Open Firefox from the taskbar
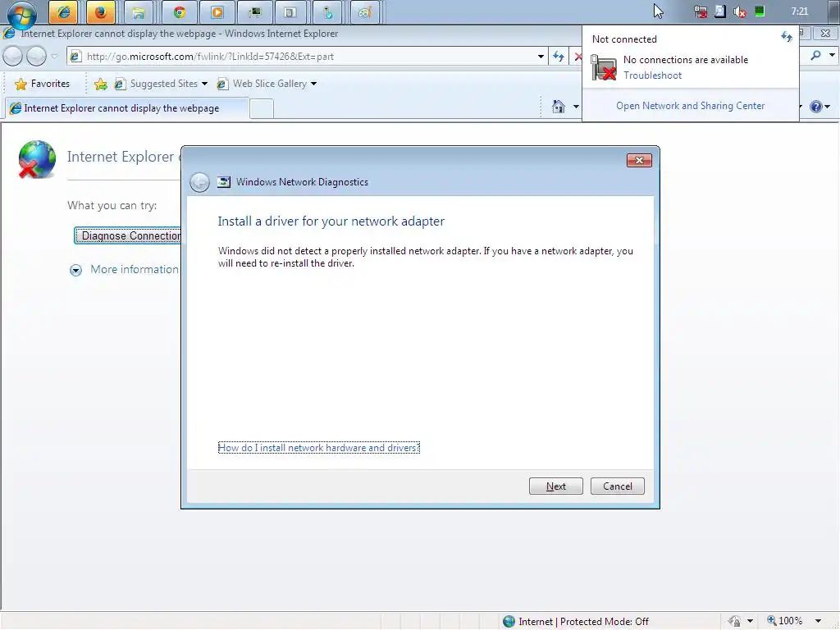840x630 pixels. tap(101, 12)
